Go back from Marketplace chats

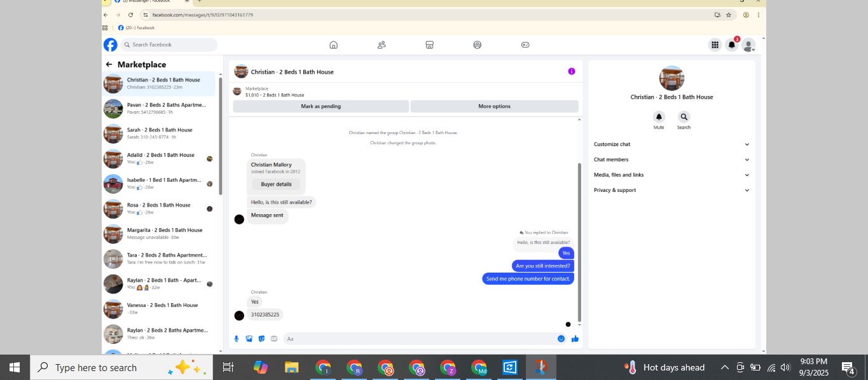point(109,64)
